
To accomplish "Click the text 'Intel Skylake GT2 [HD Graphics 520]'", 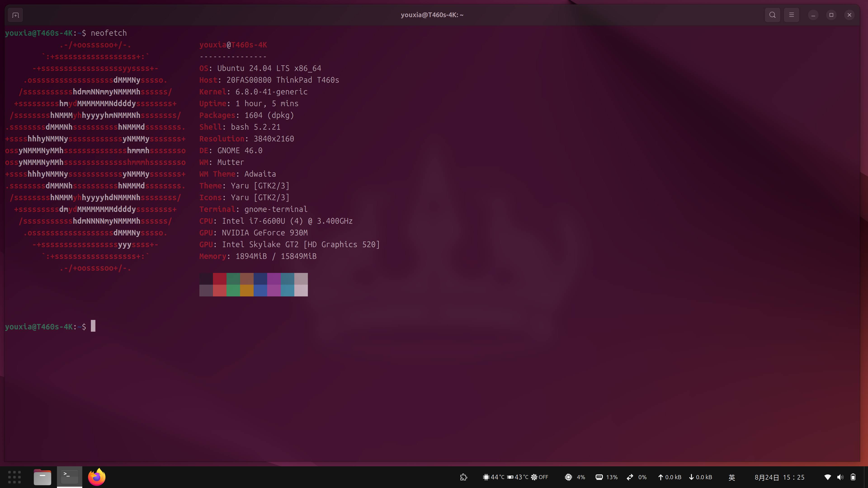I will [x=301, y=245].
